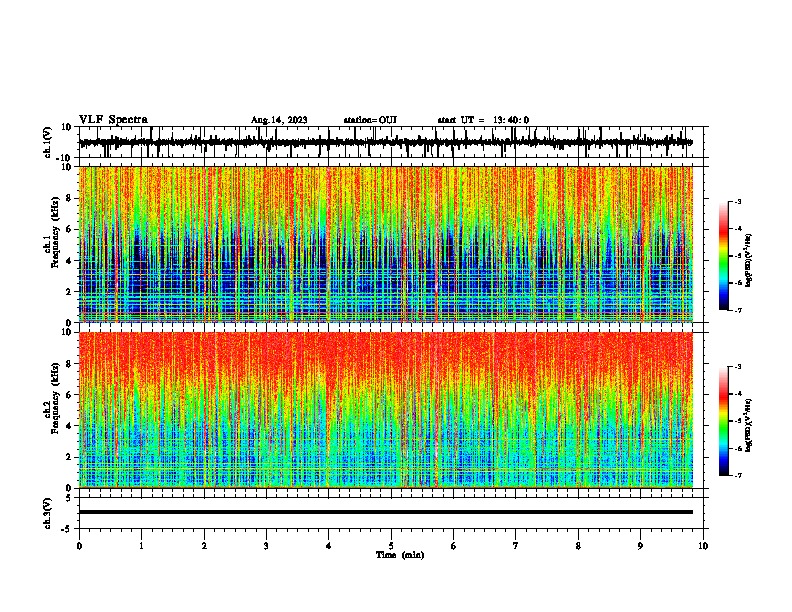792x612 pixels.
Task: Click the ch.1 spectrogram color bar
Action: pos(724,256)
